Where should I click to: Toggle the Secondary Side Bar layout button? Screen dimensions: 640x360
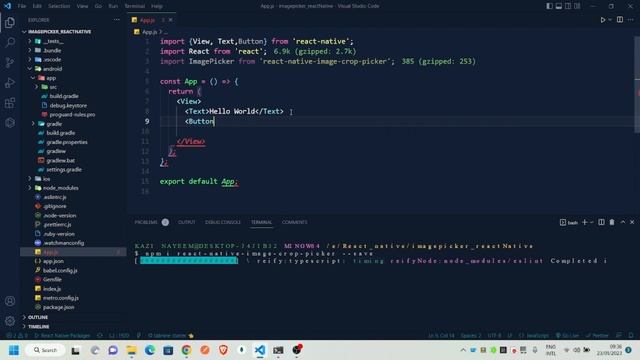point(568,6)
